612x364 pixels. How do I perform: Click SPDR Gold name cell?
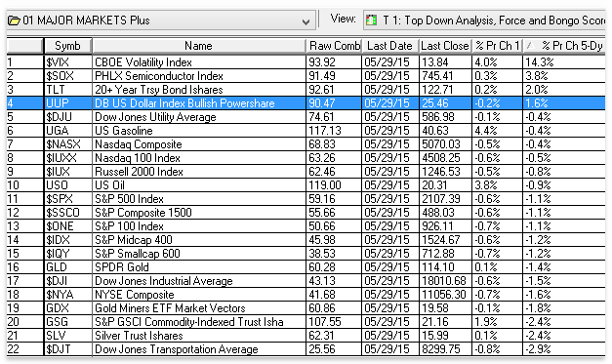199,267
